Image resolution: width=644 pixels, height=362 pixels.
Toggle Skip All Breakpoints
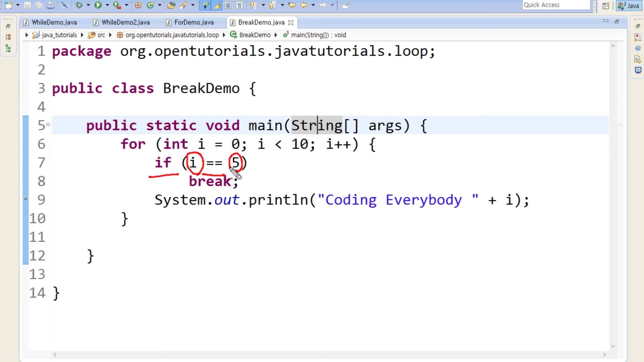65,5
